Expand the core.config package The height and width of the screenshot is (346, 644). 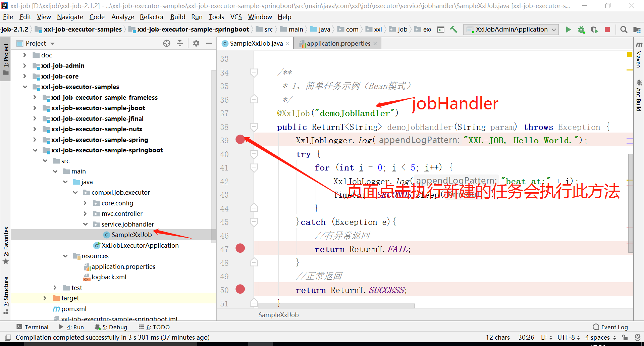85,203
